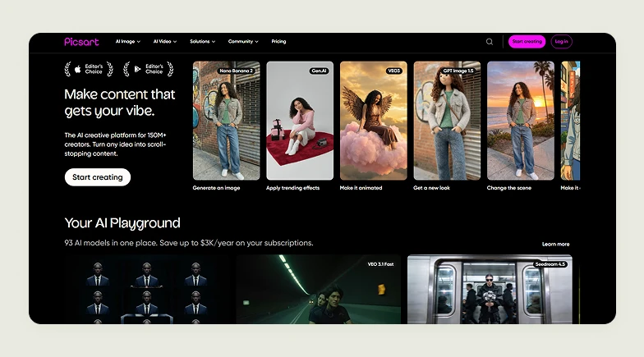Select the Gen.AI trending effects card
The height and width of the screenshot is (357, 644).
pyautogui.click(x=300, y=121)
